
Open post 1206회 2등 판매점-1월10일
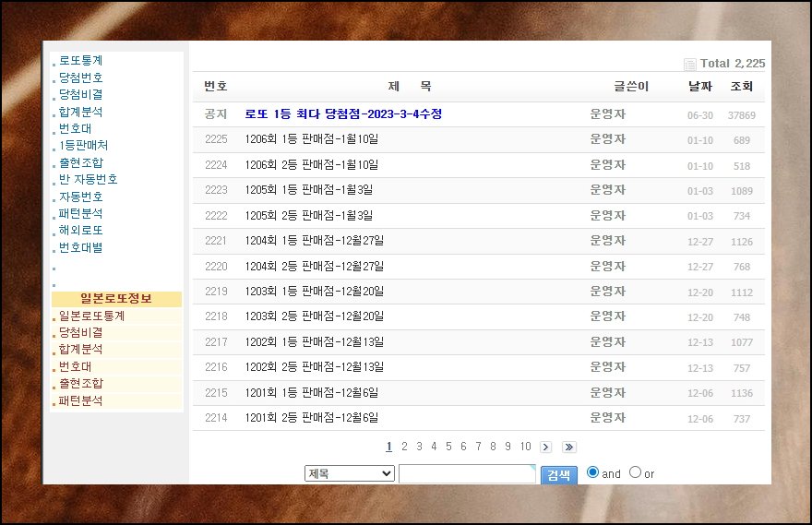(311, 164)
